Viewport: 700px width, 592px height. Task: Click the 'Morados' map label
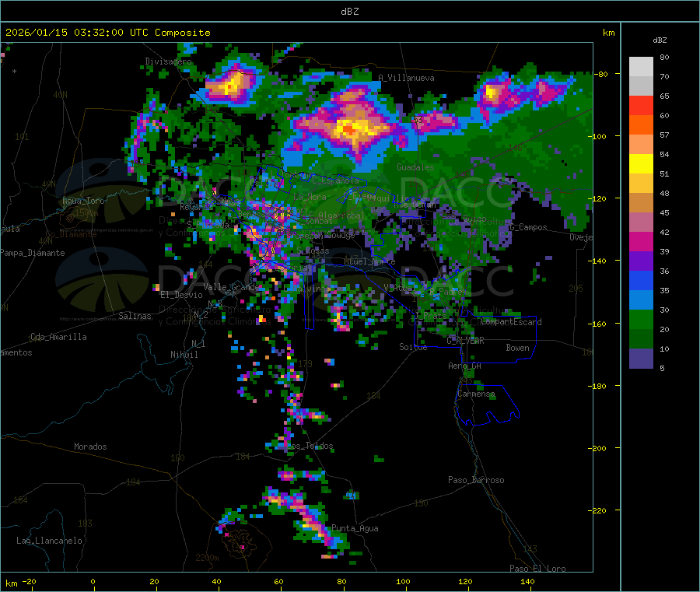(x=90, y=447)
